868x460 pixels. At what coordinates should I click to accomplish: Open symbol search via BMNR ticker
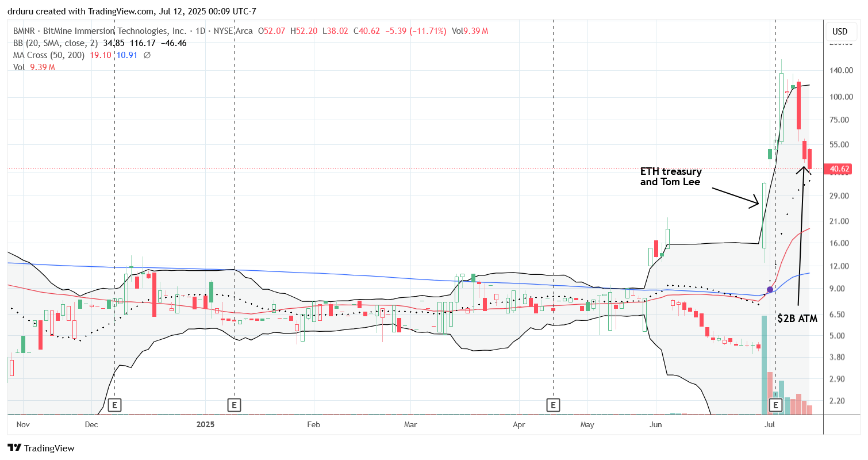click(x=23, y=30)
